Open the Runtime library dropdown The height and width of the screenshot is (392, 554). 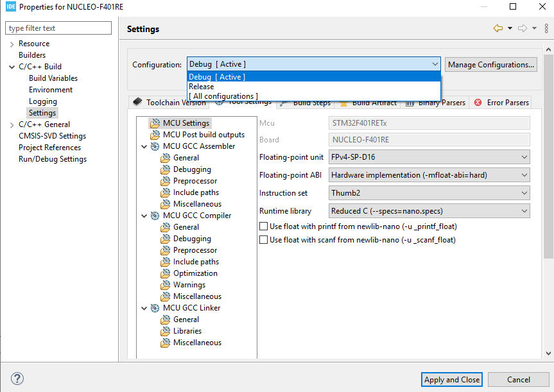point(429,211)
